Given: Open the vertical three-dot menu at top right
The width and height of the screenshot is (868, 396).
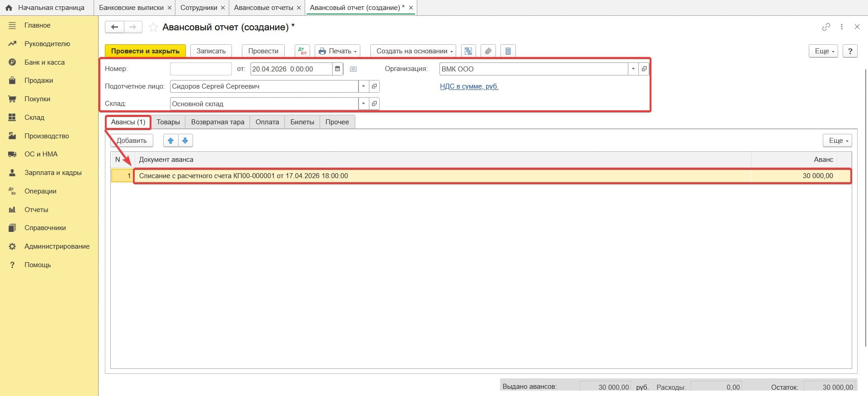Looking at the screenshot, I should 842,27.
